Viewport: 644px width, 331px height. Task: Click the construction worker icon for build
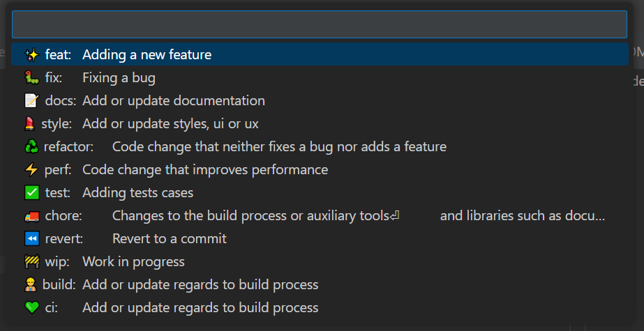click(x=31, y=284)
